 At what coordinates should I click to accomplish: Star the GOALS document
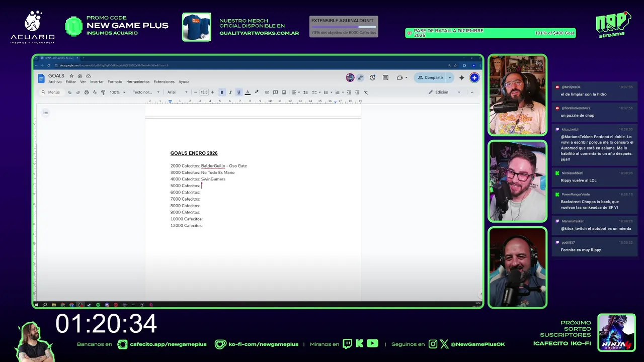71,76
